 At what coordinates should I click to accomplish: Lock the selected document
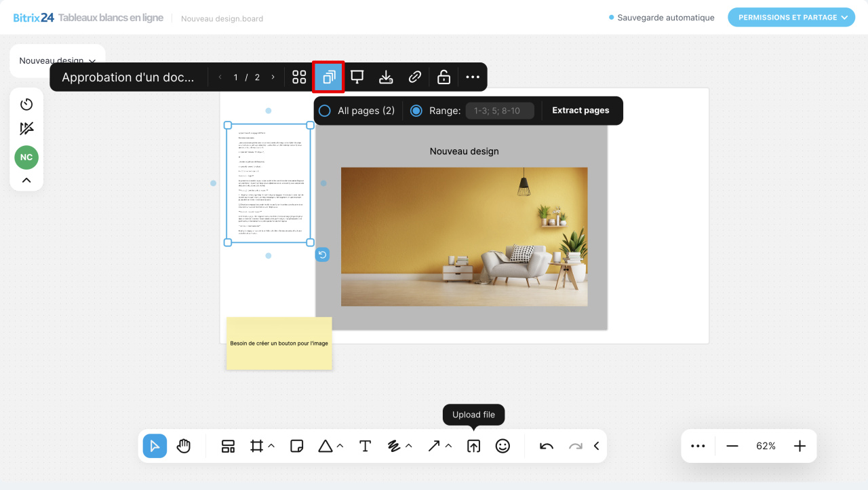[443, 77]
